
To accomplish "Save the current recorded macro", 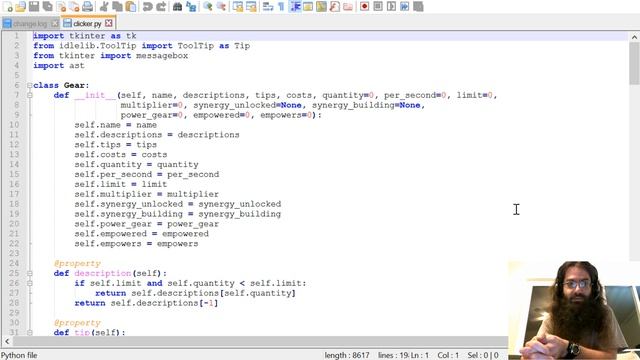I will click(x=418, y=6).
